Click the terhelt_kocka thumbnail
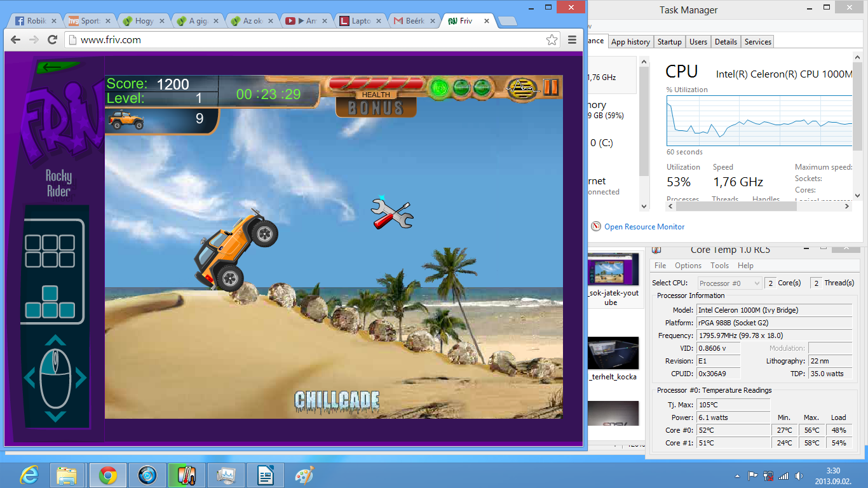Image resolution: width=868 pixels, height=488 pixels. 613,353
